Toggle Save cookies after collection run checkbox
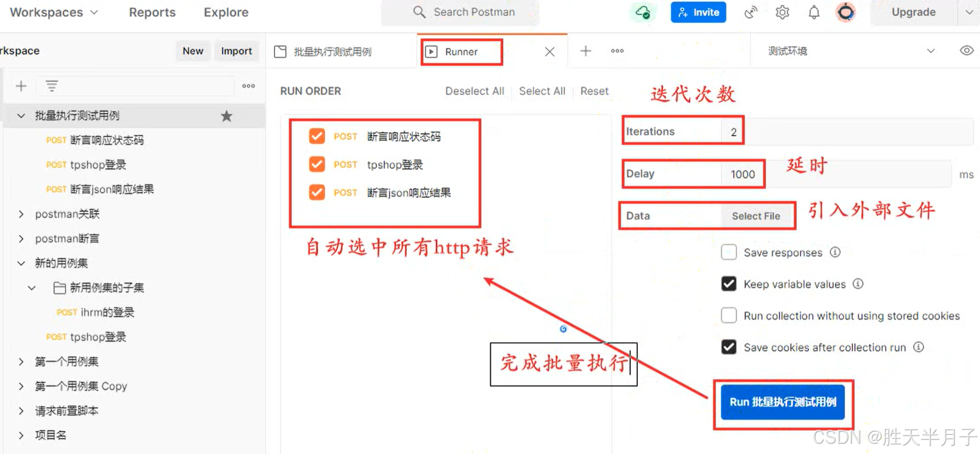This screenshot has height=454, width=980. tap(729, 347)
